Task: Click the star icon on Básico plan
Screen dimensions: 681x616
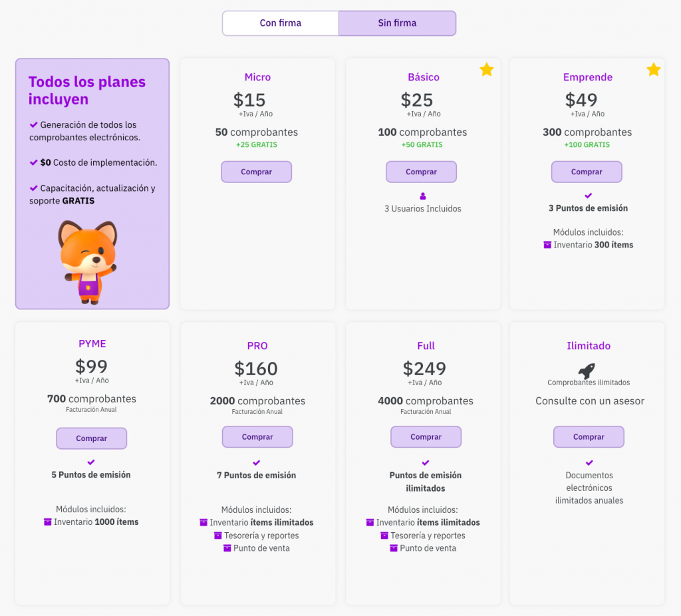Action: point(487,70)
